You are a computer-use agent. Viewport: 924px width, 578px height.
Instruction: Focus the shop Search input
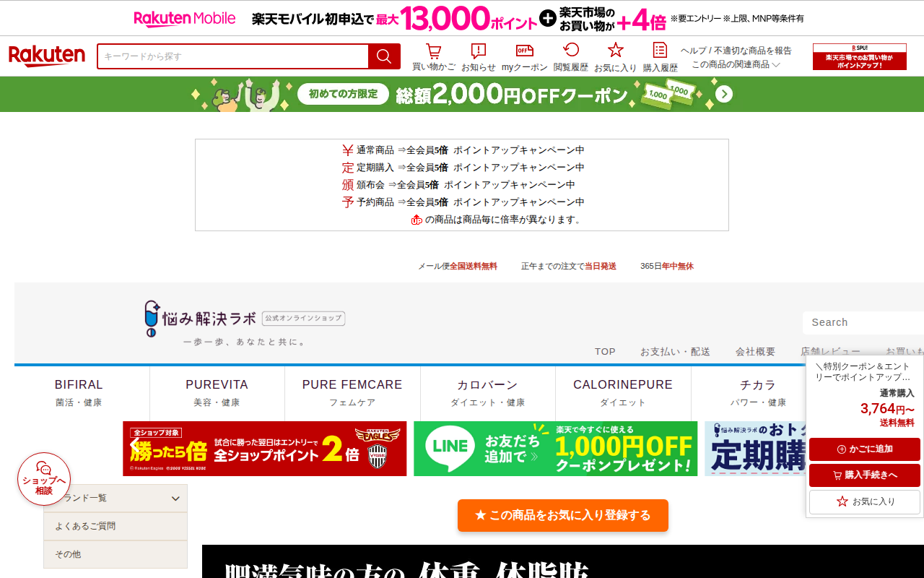pyautogui.click(x=863, y=322)
